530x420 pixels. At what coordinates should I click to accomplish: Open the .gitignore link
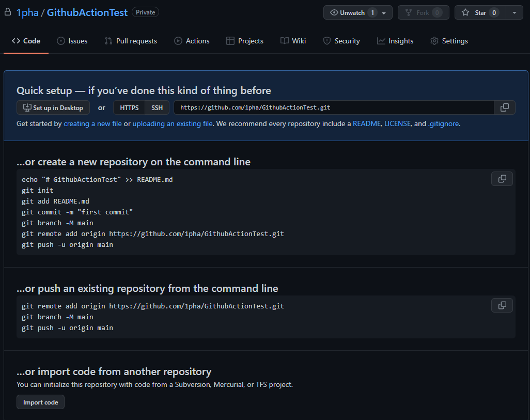click(443, 124)
